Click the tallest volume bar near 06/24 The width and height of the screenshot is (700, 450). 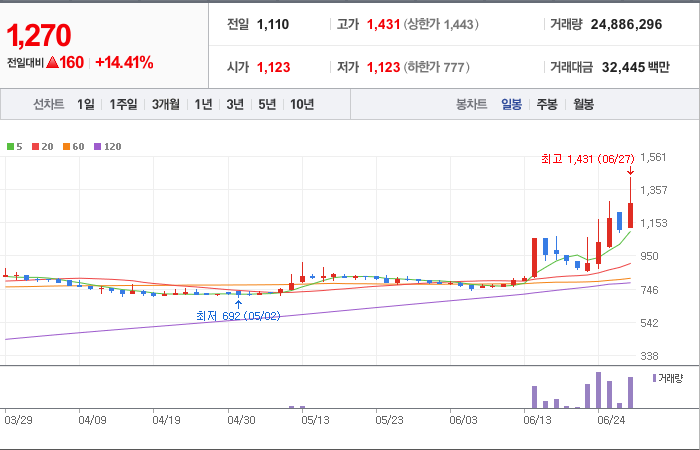(598, 390)
